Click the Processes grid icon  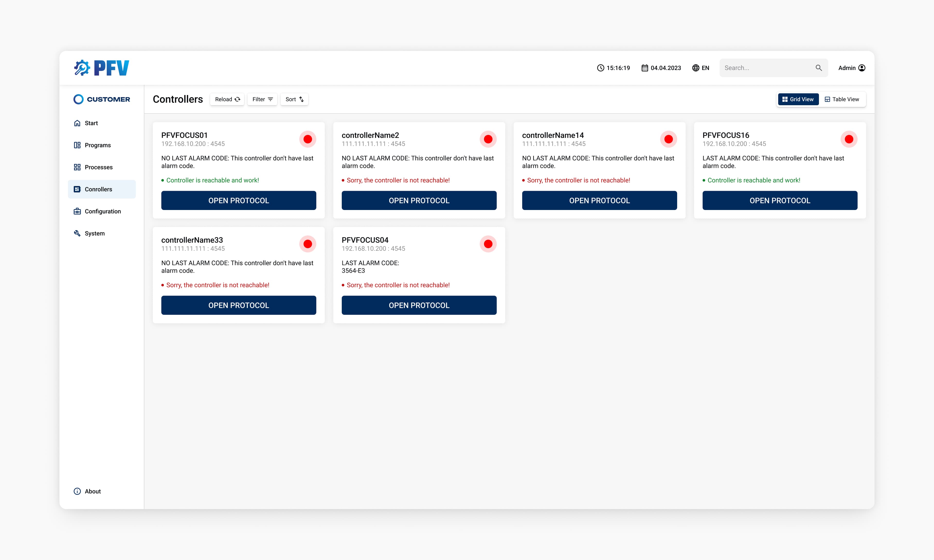[77, 167]
